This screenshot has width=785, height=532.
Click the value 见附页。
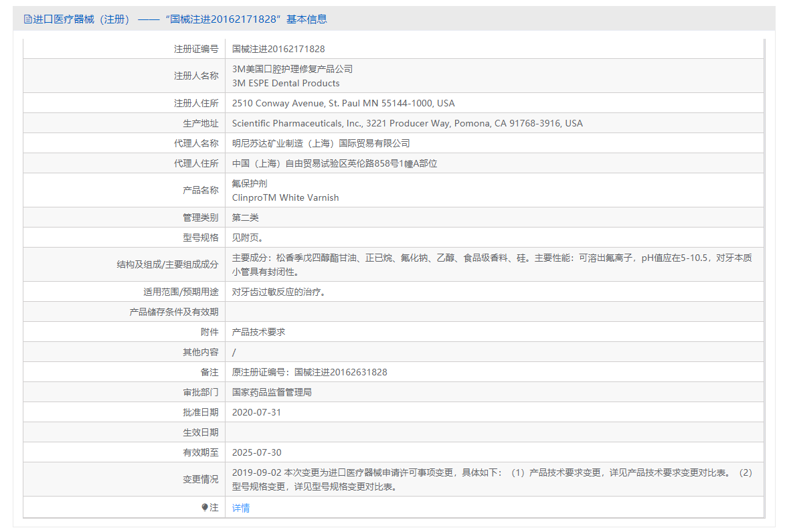click(x=248, y=238)
